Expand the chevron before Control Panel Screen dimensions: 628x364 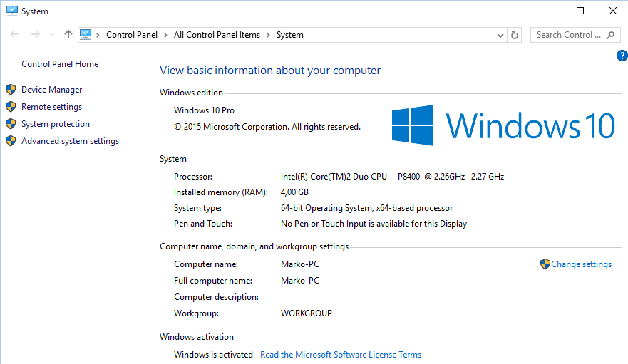point(98,35)
